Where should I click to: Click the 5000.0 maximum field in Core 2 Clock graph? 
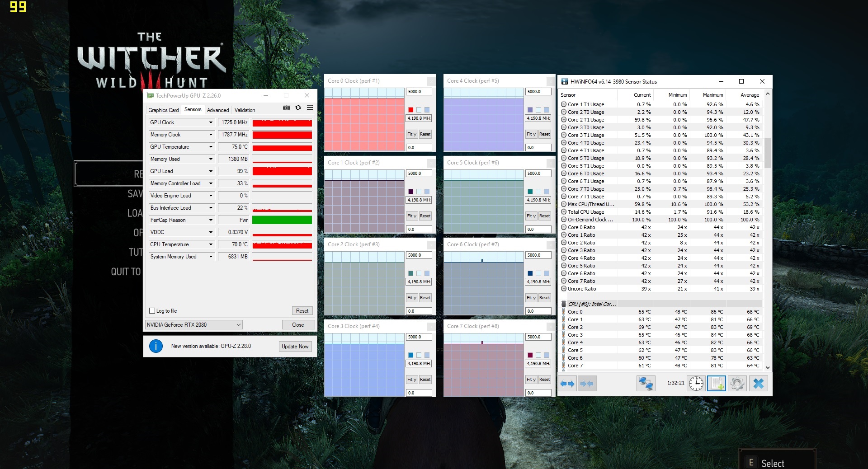419,255
